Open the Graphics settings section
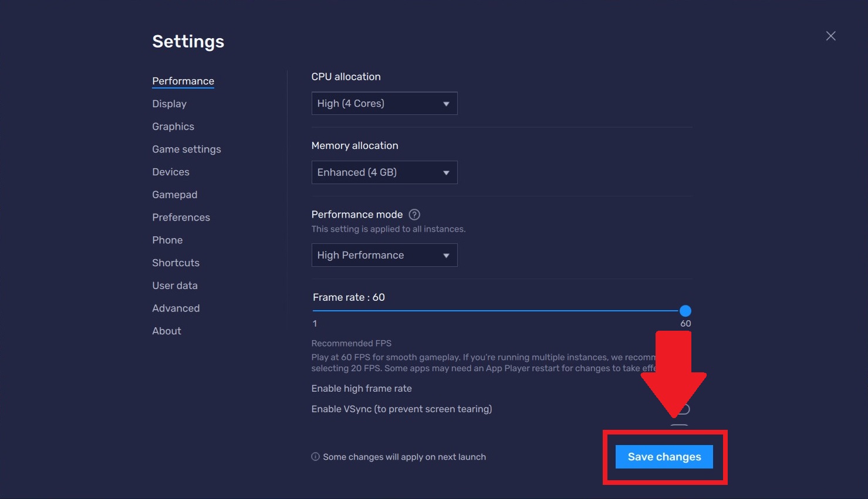 [173, 127]
